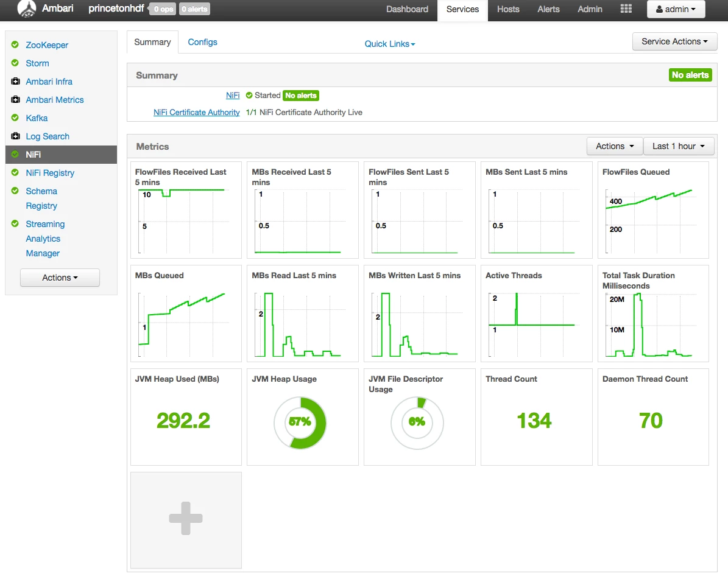Select the Summary tab
728x582 pixels.
point(152,42)
